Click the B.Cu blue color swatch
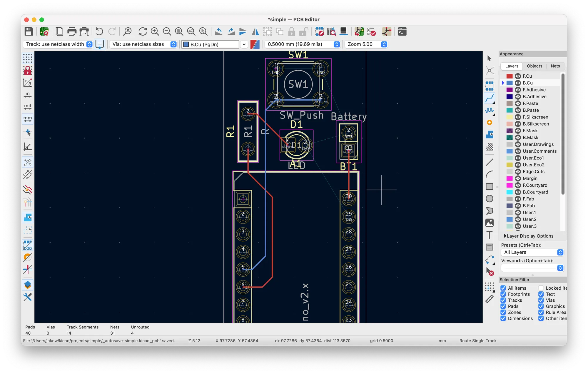 (510, 83)
